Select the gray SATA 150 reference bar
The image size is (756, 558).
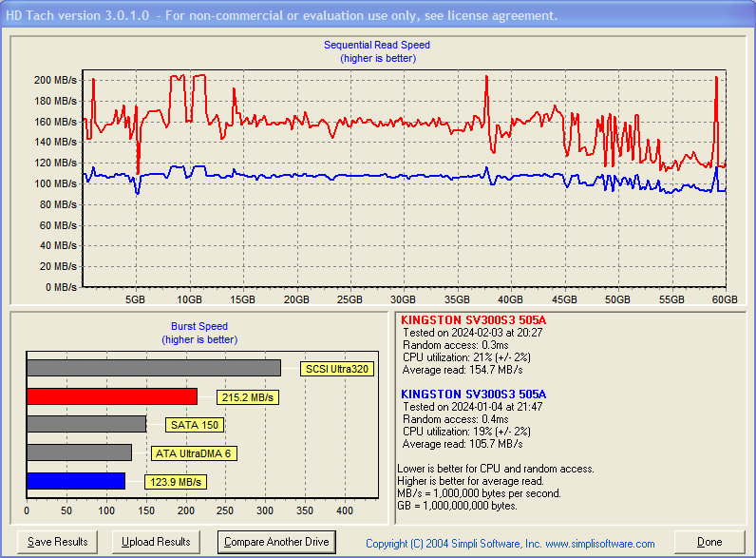pyautogui.click(x=86, y=424)
